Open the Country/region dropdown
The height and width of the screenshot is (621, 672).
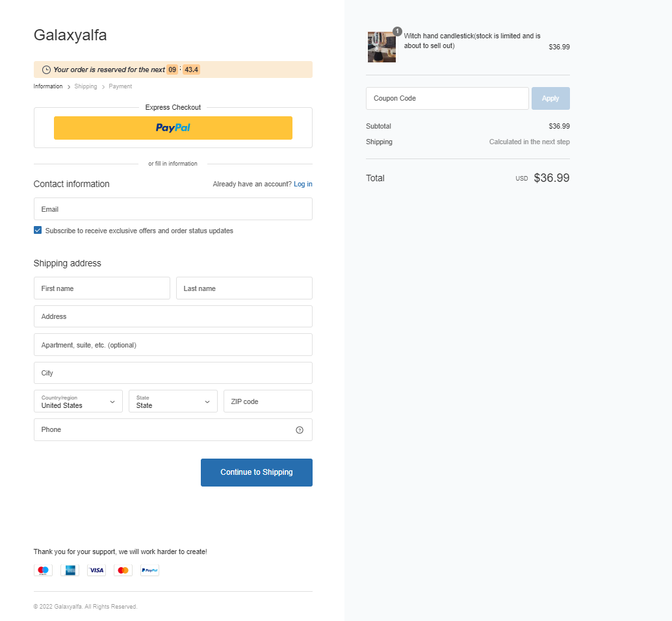(x=79, y=401)
